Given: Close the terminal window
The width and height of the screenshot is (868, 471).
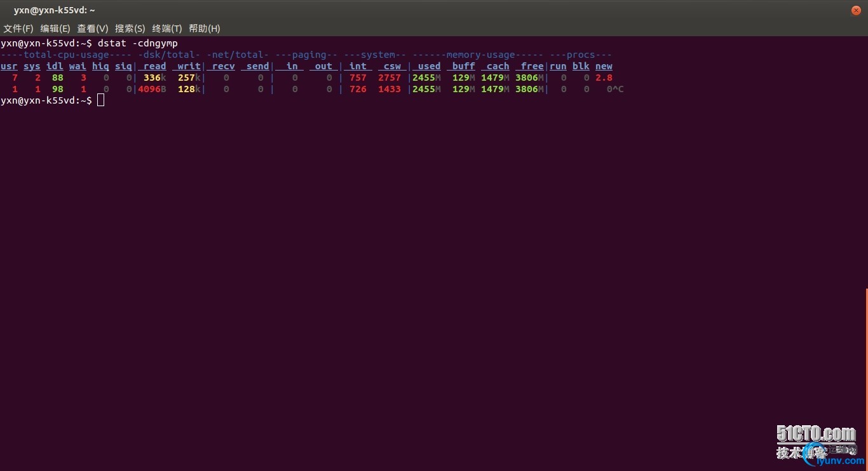Looking at the screenshot, I should 856,10.
